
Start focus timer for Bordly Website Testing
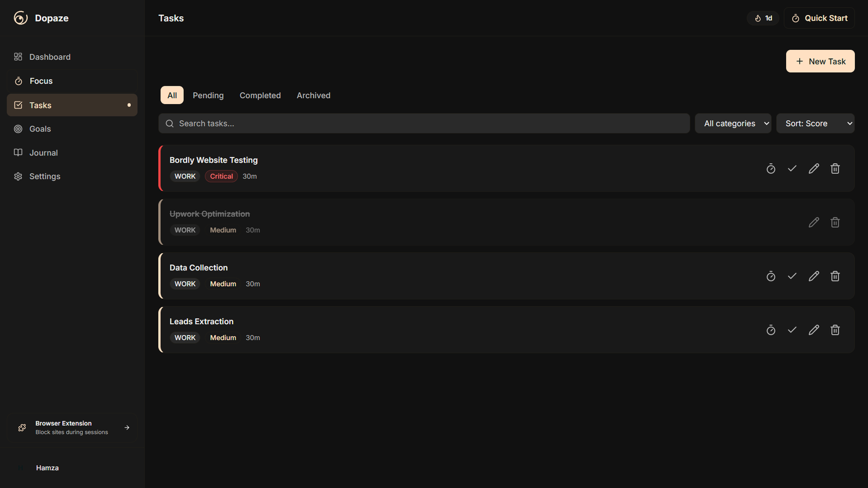pyautogui.click(x=770, y=169)
